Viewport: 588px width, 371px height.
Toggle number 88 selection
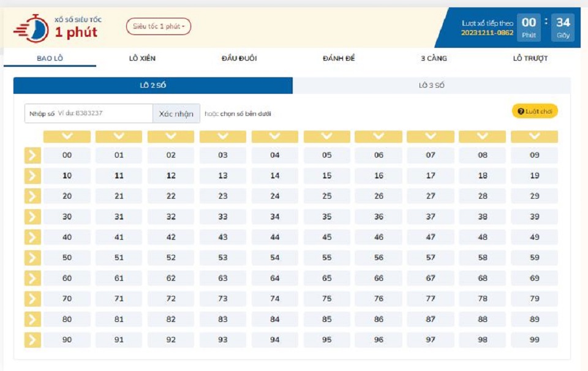click(483, 319)
